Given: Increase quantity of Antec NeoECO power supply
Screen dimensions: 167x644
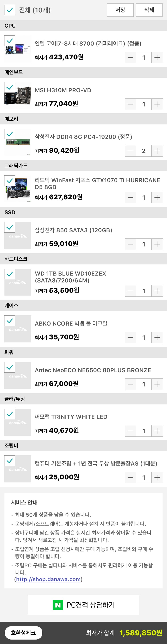Looking at the screenshot, I should 157,384.
